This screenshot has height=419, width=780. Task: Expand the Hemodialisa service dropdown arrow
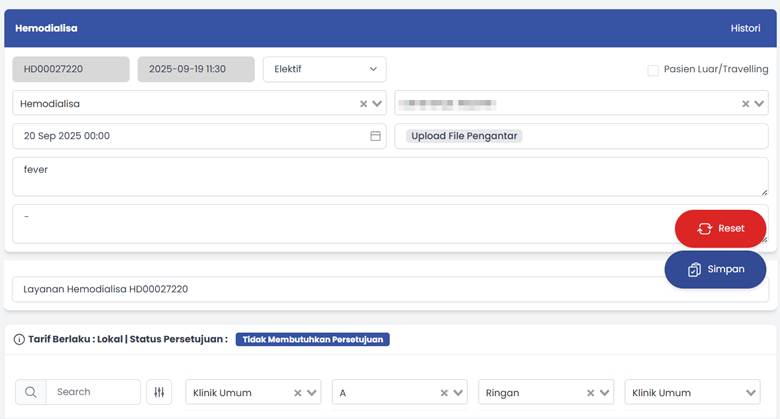pyautogui.click(x=378, y=104)
